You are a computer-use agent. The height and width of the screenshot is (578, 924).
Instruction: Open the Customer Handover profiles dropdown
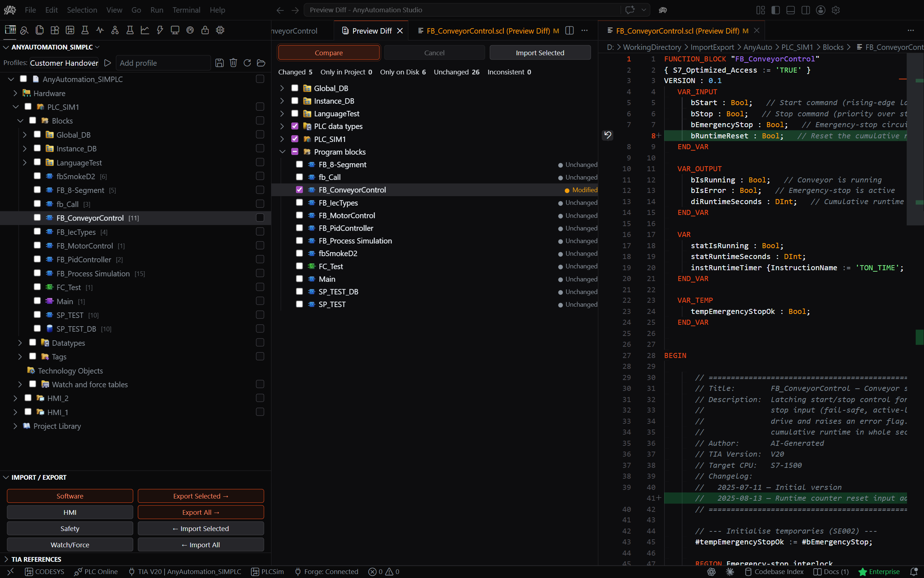click(64, 63)
